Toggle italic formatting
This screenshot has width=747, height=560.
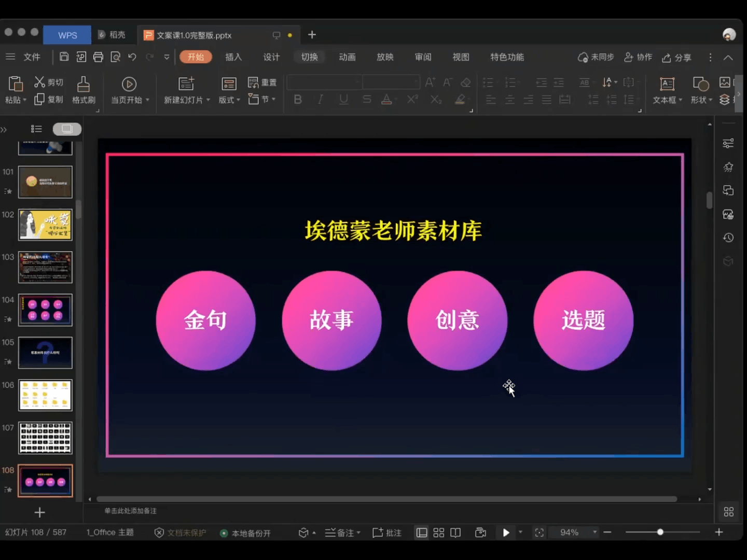click(321, 99)
